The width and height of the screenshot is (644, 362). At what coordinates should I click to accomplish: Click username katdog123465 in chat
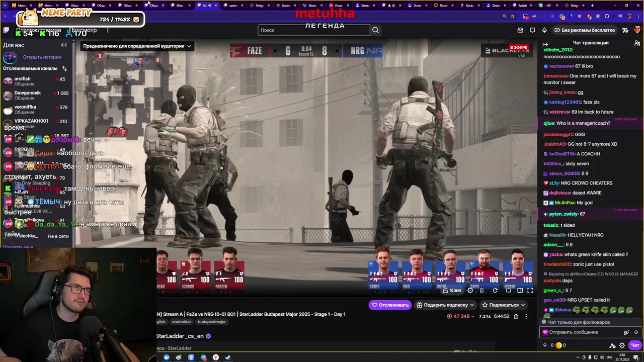tap(565, 102)
